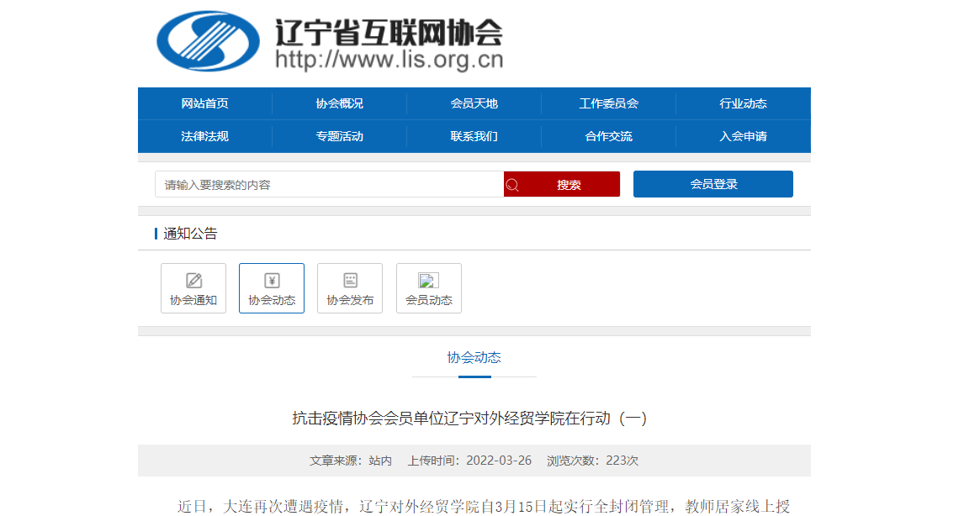The image size is (980, 516).
Task: Select the 会员动态 category label
Action: coord(429,301)
